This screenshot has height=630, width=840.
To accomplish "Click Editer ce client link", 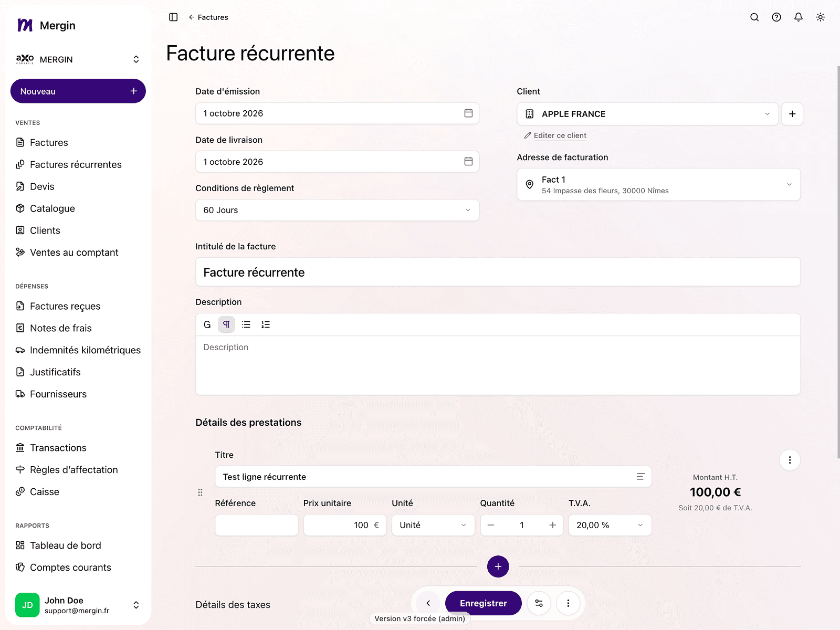I will click(555, 135).
